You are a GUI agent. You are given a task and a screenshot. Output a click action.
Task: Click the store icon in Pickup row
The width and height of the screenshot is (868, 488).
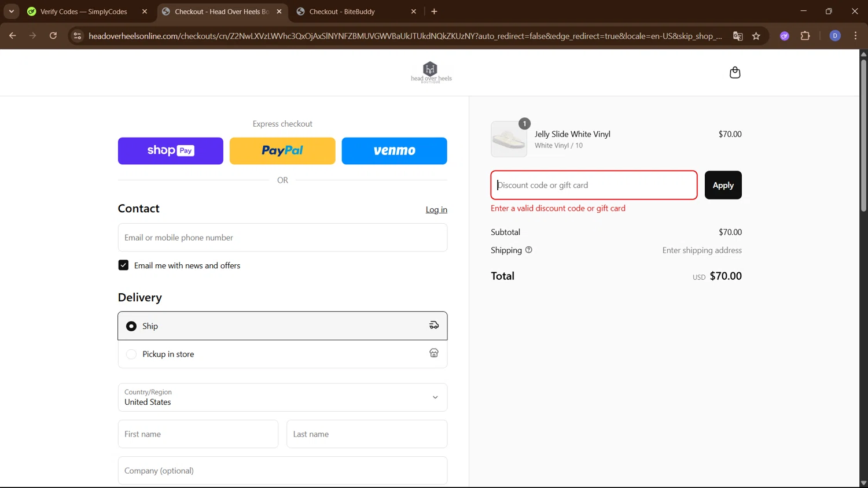434,353
